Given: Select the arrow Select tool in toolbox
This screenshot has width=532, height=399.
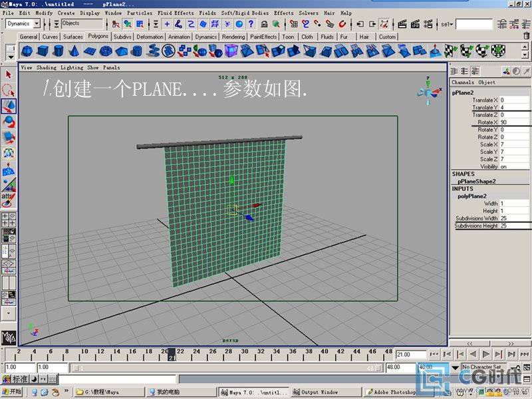Looking at the screenshot, I should click(x=9, y=74).
